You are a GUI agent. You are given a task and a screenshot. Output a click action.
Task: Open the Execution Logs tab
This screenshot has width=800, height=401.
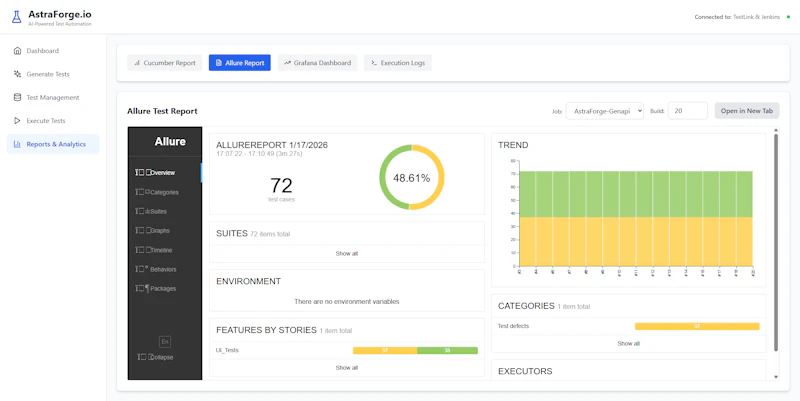[398, 63]
